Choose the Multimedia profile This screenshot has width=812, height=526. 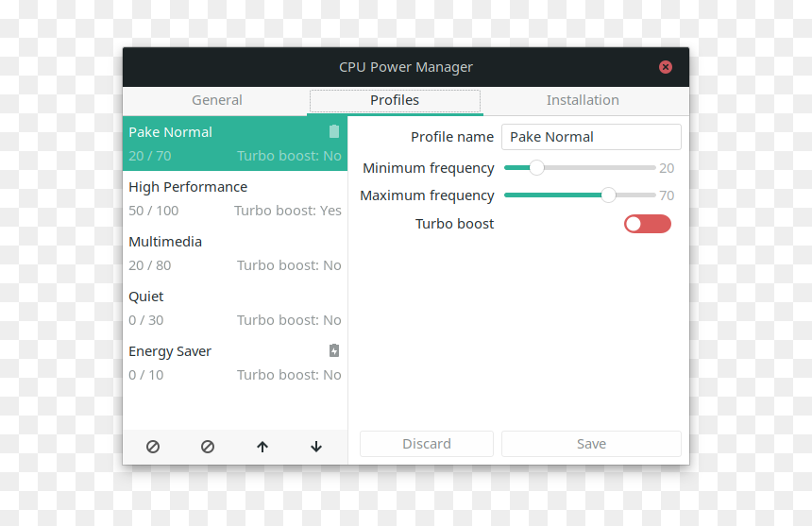coord(235,253)
